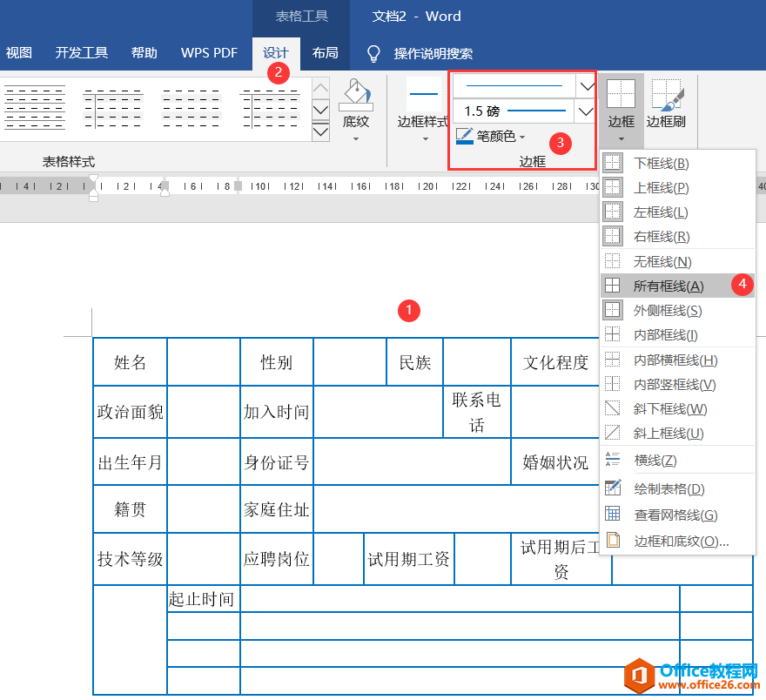Expand the table styles gallery More button
The image size is (766, 700).
click(320, 131)
